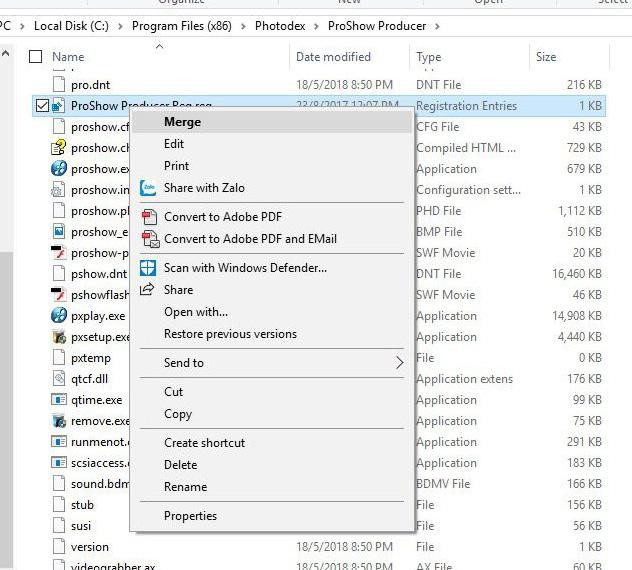Select Properties in the context menu
The width and height of the screenshot is (632, 570).
click(190, 516)
